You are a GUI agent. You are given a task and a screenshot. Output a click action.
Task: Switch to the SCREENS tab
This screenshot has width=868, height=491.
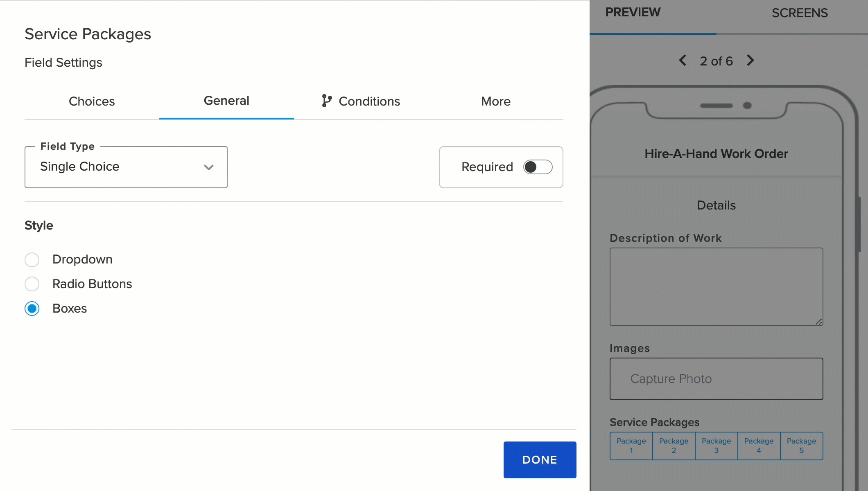[799, 13]
